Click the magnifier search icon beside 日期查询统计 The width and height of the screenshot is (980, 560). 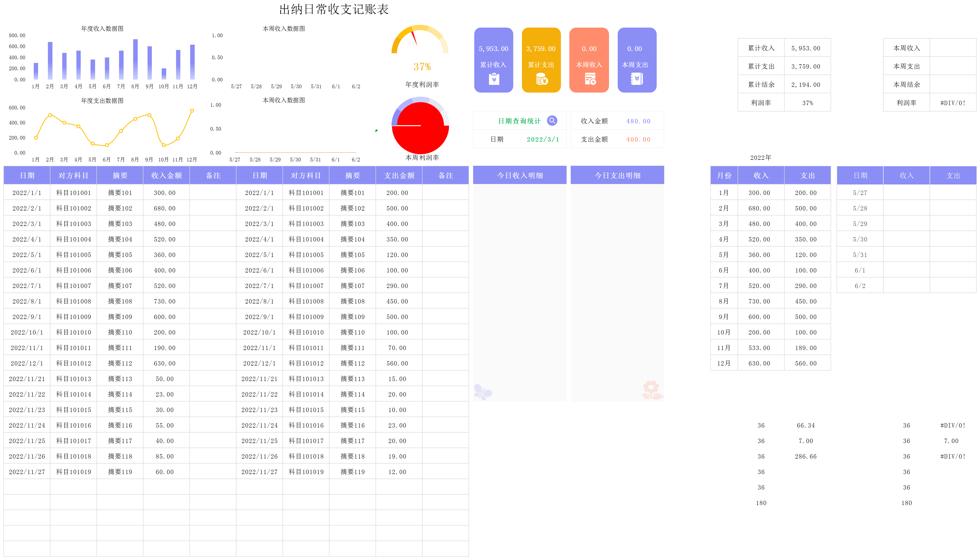552,121
